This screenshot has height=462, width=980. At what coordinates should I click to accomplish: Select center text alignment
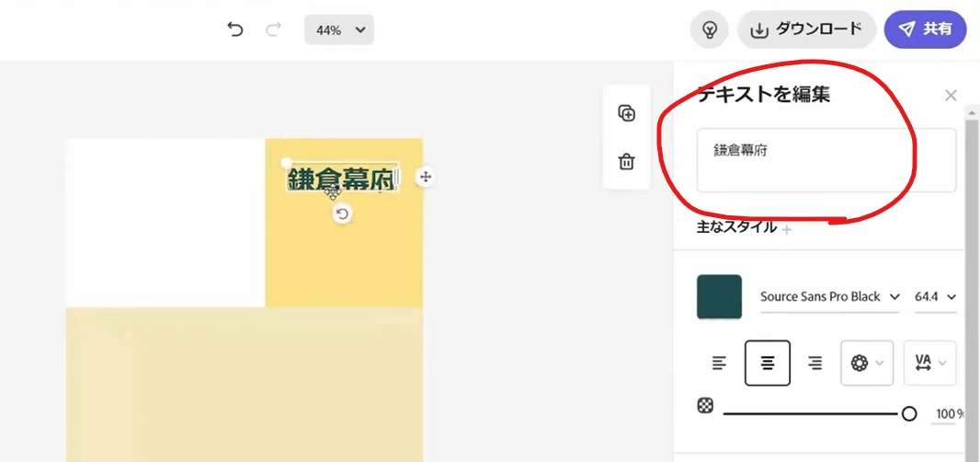[x=768, y=364]
